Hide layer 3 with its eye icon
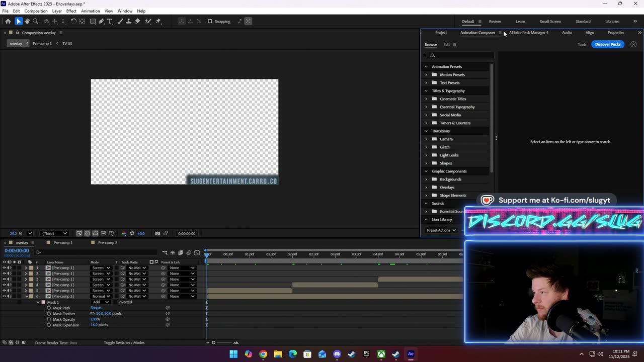Viewport: 644px width, 362px height. pyautogui.click(x=5, y=279)
